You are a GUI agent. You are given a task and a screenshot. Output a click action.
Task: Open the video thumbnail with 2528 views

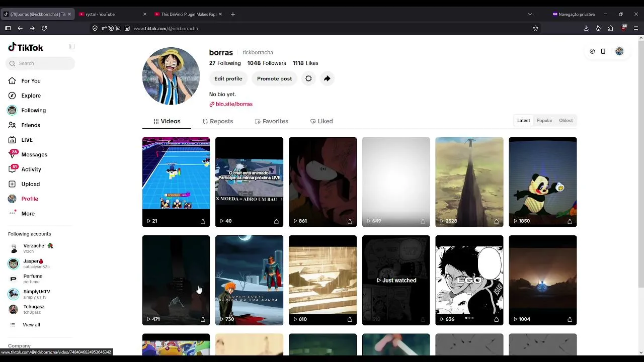point(469,182)
